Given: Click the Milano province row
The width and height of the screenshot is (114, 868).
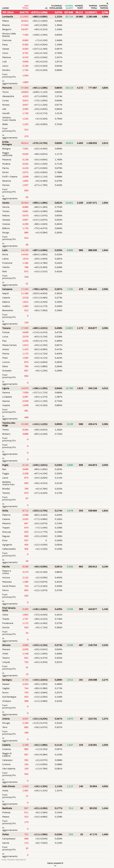Looking at the screenshot, I should pos(6,21).
